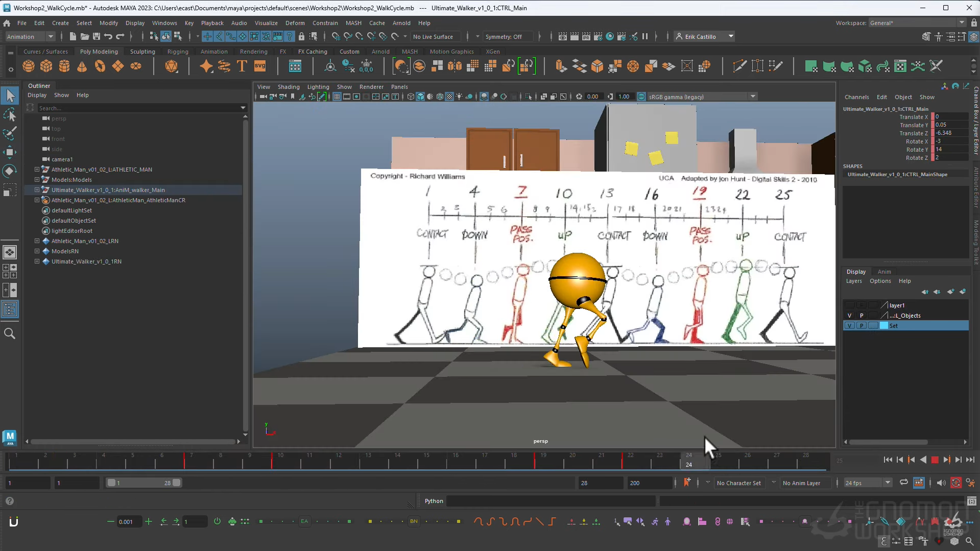This screenshot has width=980, height=551.
Task: Click the Set layer color swatch
Action: 883,326
